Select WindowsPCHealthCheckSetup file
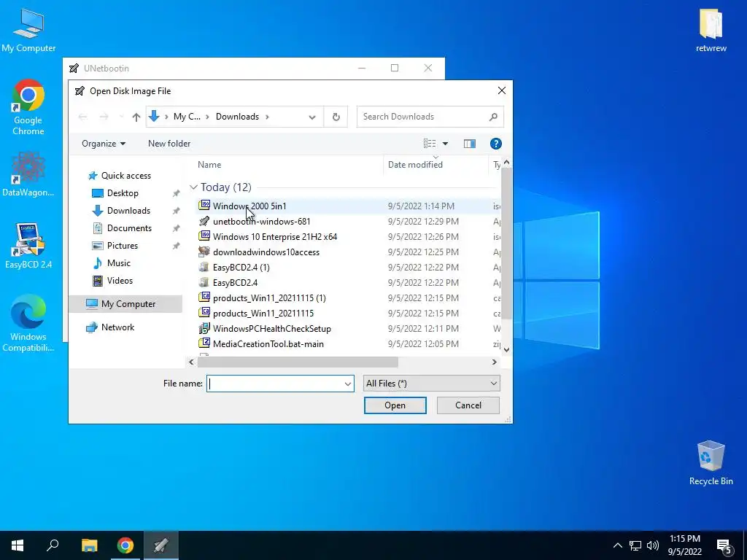The height and width of the screenshot is (560, 747). (348, 329)
